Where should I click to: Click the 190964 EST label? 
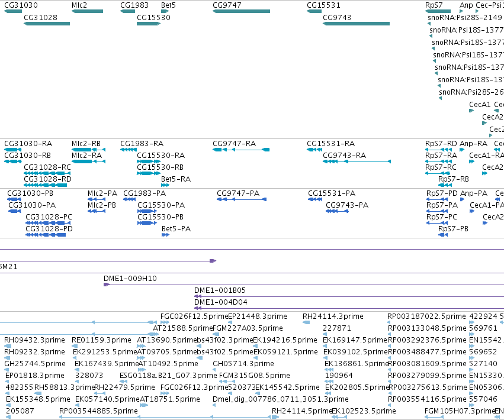[339, 376]
